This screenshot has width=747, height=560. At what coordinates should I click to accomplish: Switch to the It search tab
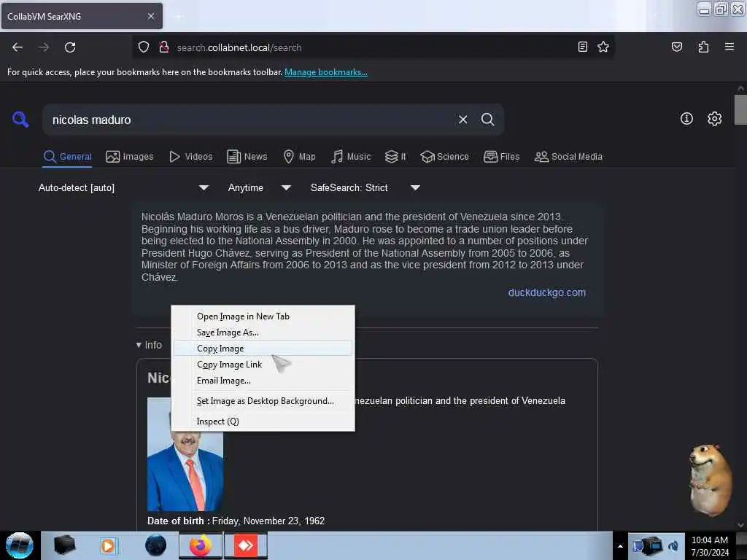395,157
